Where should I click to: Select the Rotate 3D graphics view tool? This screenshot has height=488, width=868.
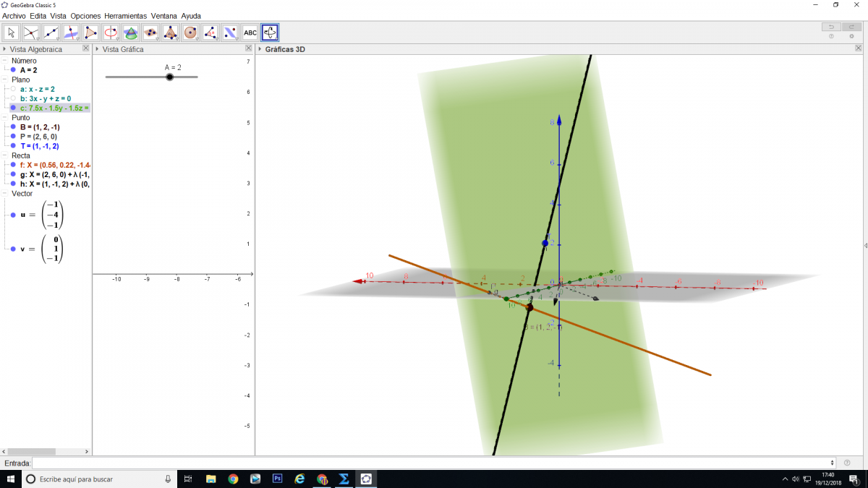click(270, 33)
